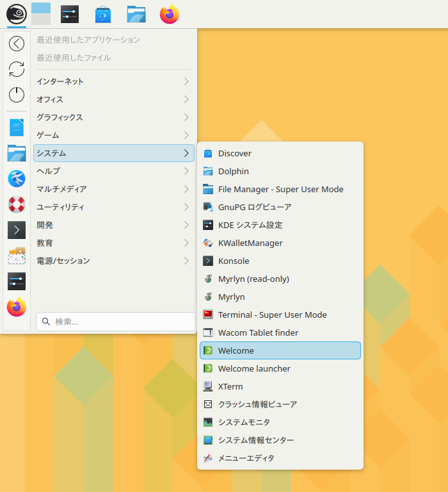Open KDE システム設定 from the submenu

(x=280, y=225)
